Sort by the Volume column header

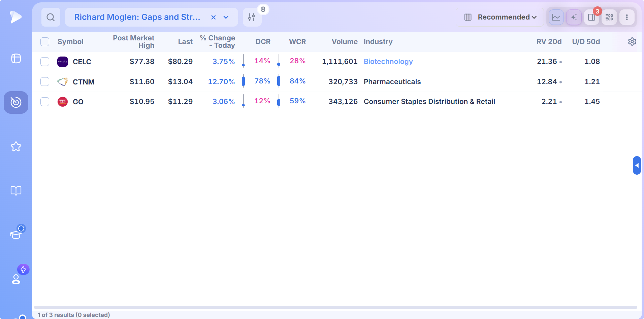pos(345,42)
